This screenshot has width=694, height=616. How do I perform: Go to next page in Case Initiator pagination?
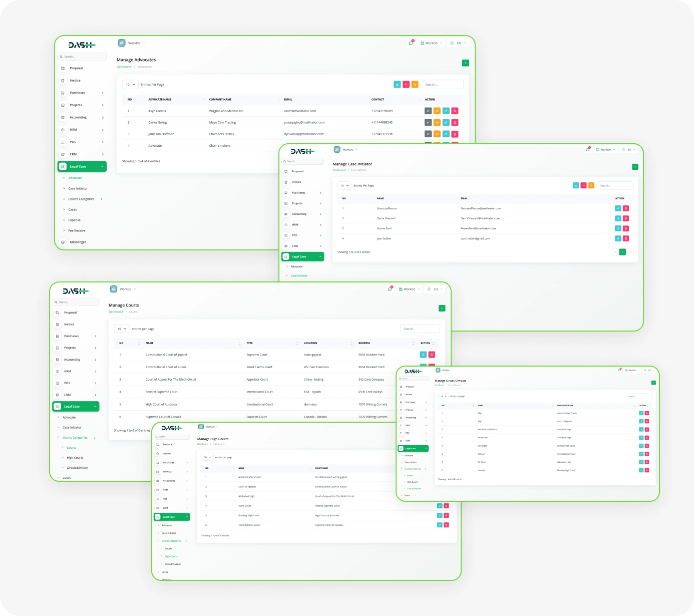[630, 252]
